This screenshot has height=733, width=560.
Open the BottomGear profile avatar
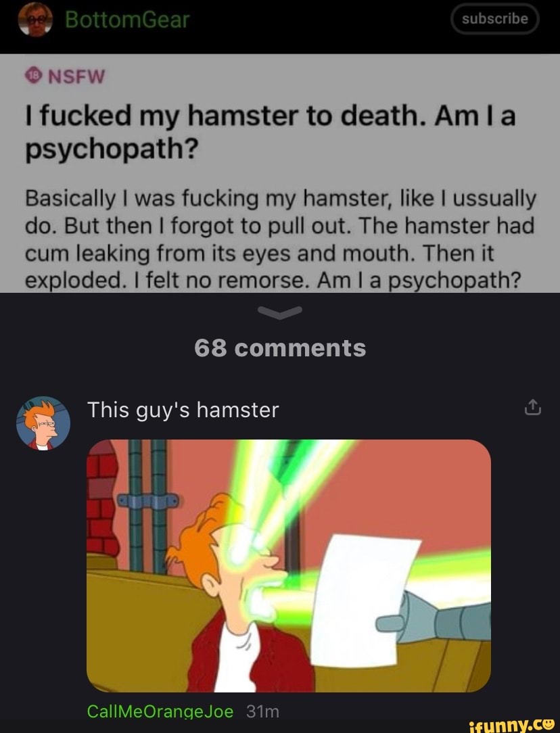(x=36, y=19)
